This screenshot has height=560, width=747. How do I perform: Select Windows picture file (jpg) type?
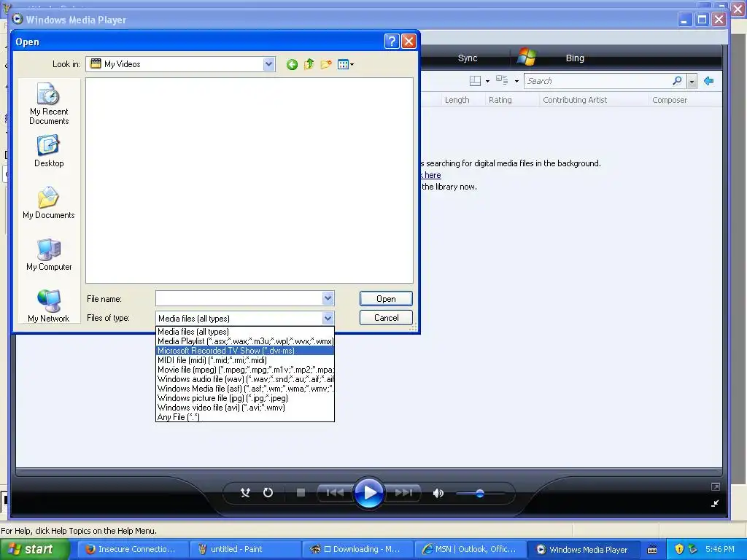click(x=245, y=398)
